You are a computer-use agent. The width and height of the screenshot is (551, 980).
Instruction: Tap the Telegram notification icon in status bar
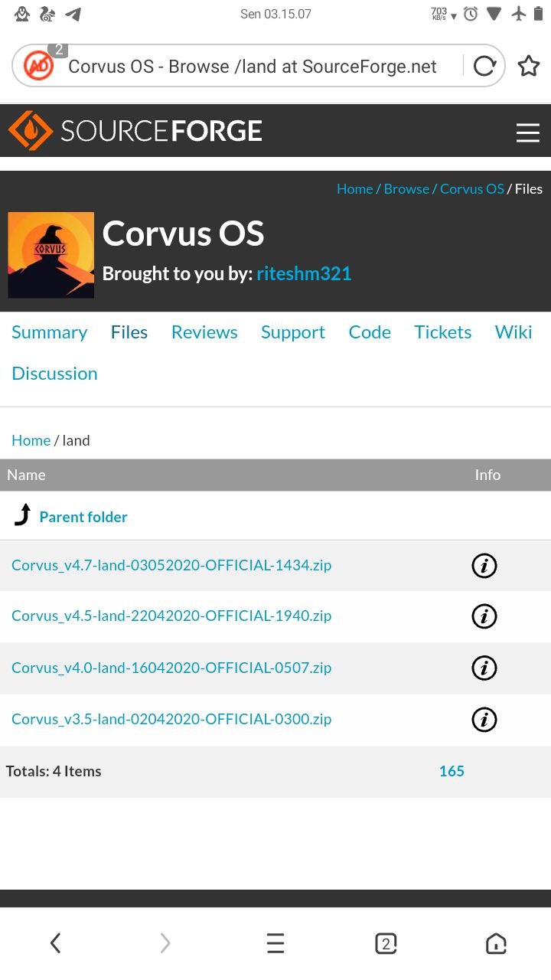pyautogui.click(x=73, y=14)
